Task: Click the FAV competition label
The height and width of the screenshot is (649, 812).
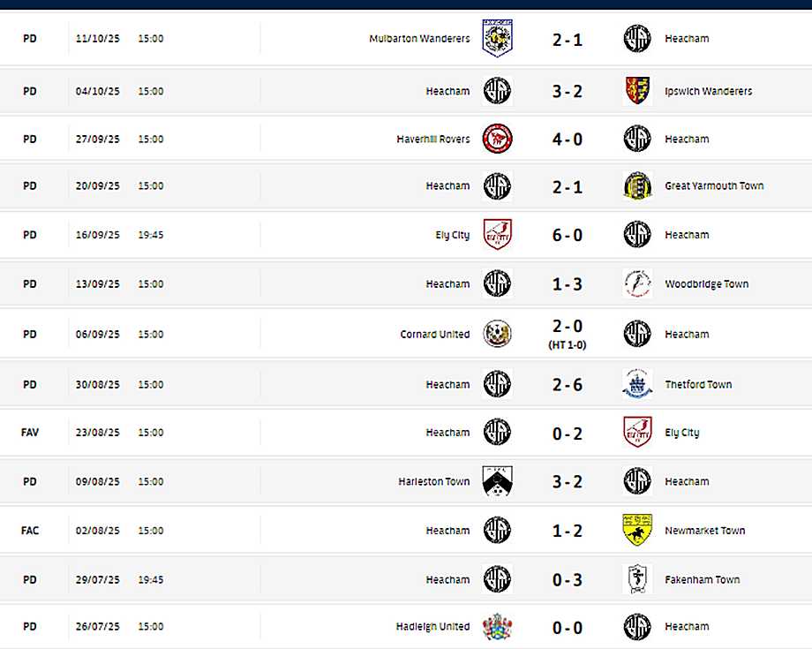Action: (x=30, y=433)
